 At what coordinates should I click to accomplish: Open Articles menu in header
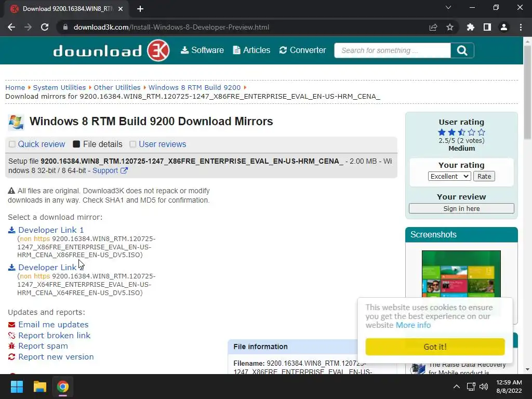click(x=252, y=50)
